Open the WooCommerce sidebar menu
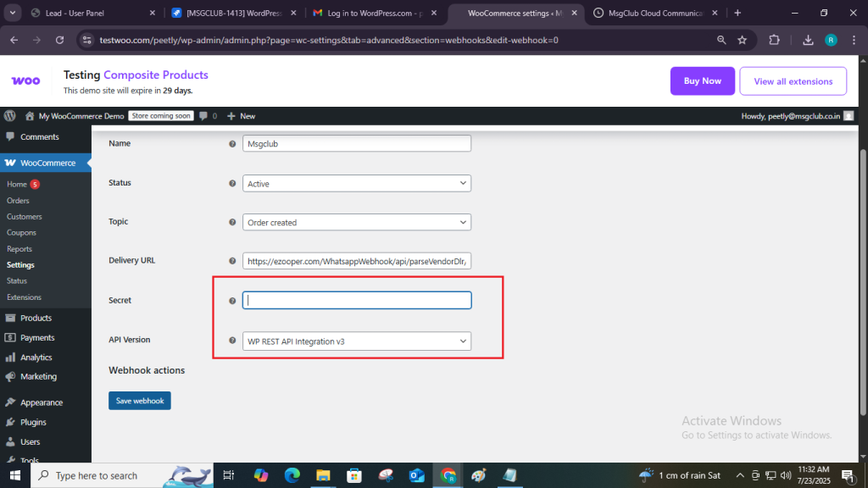The width and height of the screenshot is (868, 488). [x=46, y=163]
